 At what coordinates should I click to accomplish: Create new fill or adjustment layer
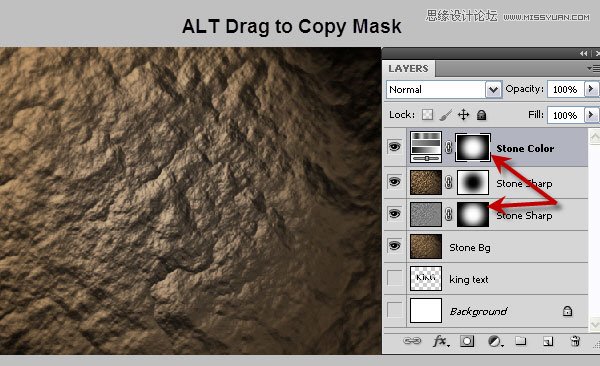coord(495,341)
